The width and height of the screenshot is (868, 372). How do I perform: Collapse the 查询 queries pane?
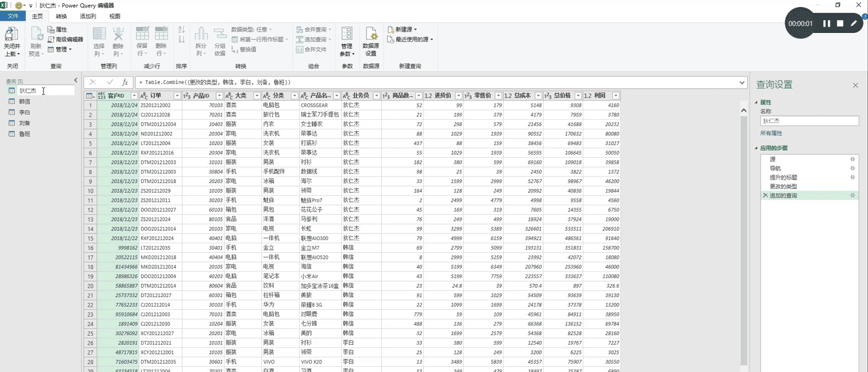(76, 80)
